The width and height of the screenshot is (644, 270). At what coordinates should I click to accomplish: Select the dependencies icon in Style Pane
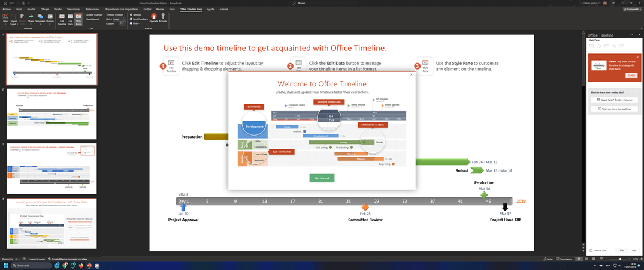tap(613, 46)
